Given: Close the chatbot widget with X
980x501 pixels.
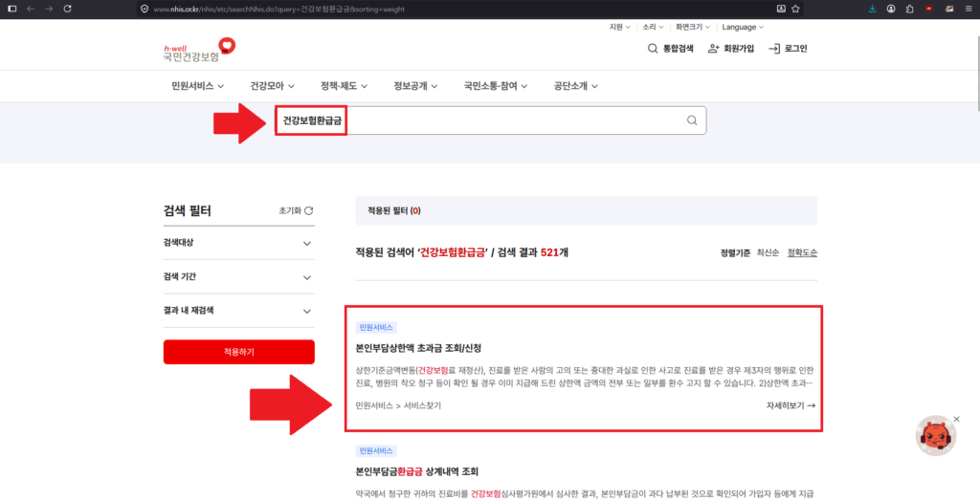Looking at the screenshot, I should 956,419.
